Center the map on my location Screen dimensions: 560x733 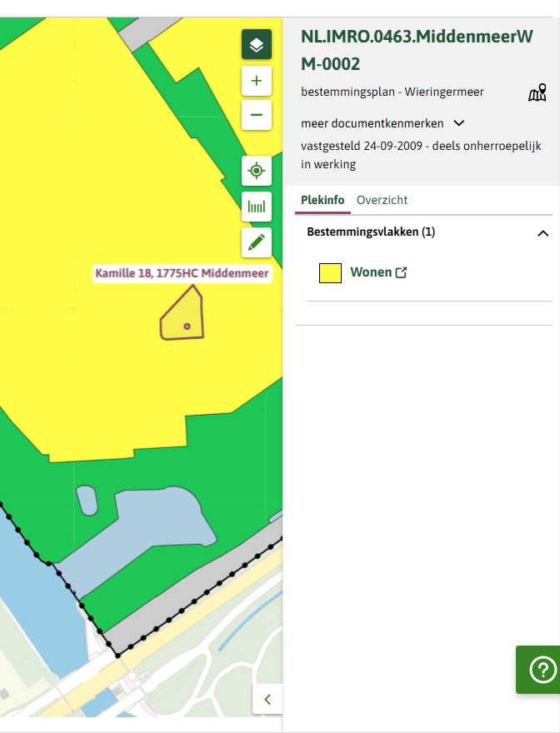(257, 171)
